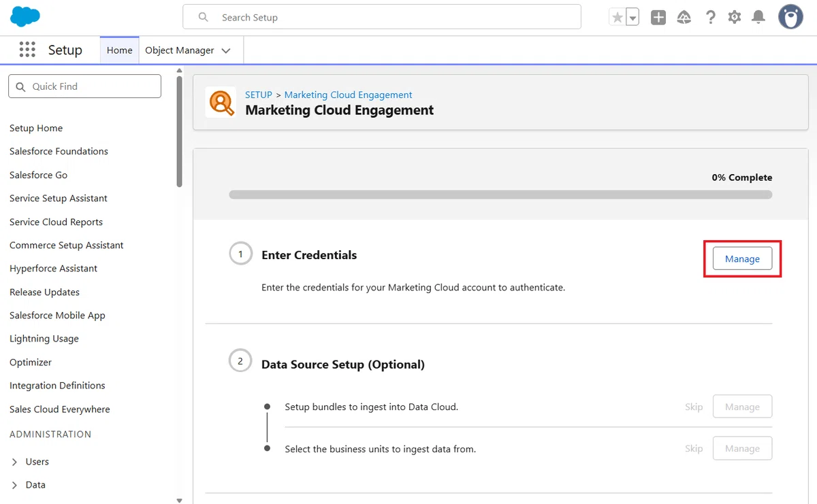Open Optimizer in the sidebar

pos(31,362)
